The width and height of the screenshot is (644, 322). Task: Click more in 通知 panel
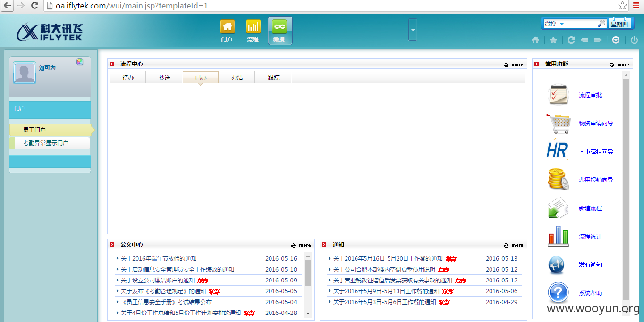coord(517,245)
